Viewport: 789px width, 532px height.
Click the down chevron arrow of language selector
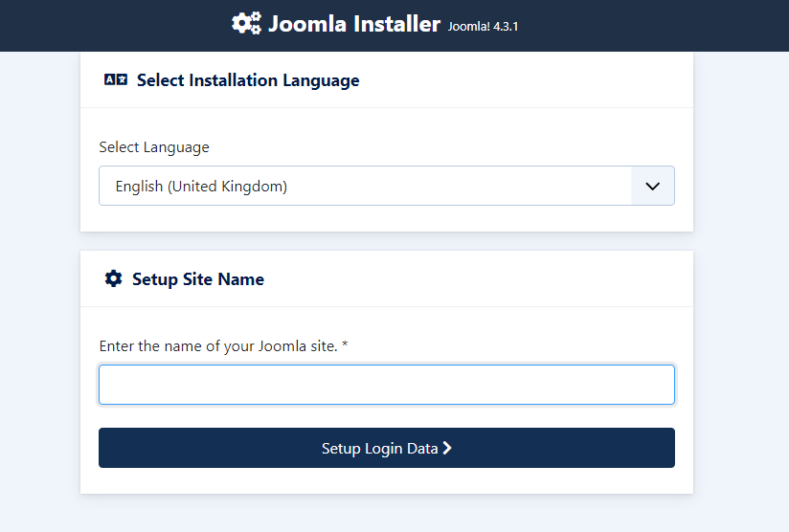tap(653, 187)
